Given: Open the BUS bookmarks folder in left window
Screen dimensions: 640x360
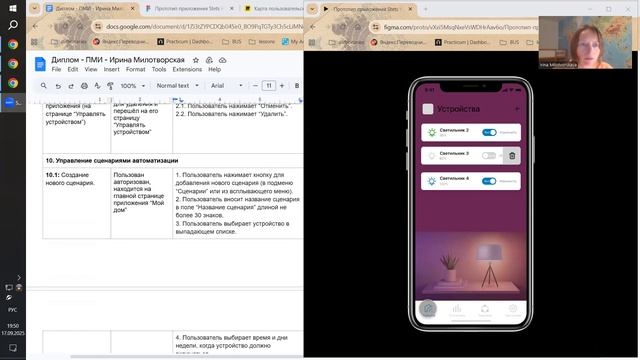Looking at the screenshot, I should pos(231,42).
